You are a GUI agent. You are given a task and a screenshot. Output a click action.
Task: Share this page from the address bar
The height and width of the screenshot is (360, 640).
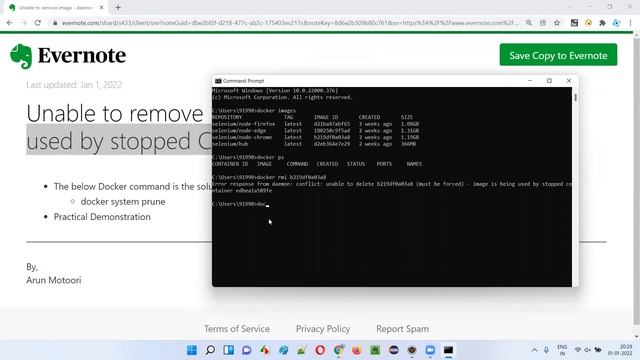(542, 23)
